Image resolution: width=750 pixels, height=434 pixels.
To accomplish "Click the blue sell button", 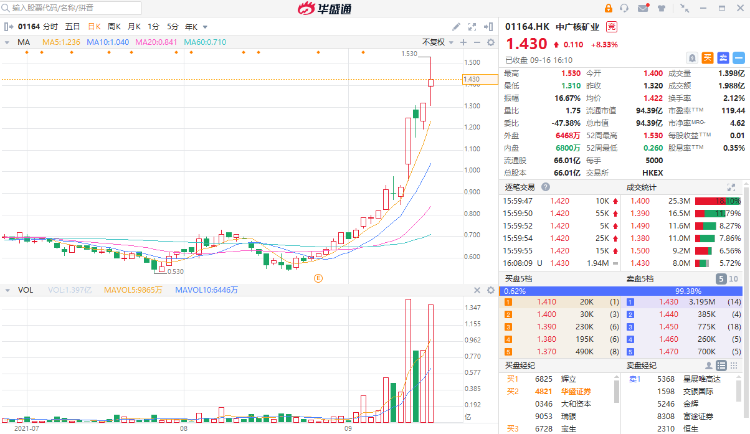I will 723,58.
